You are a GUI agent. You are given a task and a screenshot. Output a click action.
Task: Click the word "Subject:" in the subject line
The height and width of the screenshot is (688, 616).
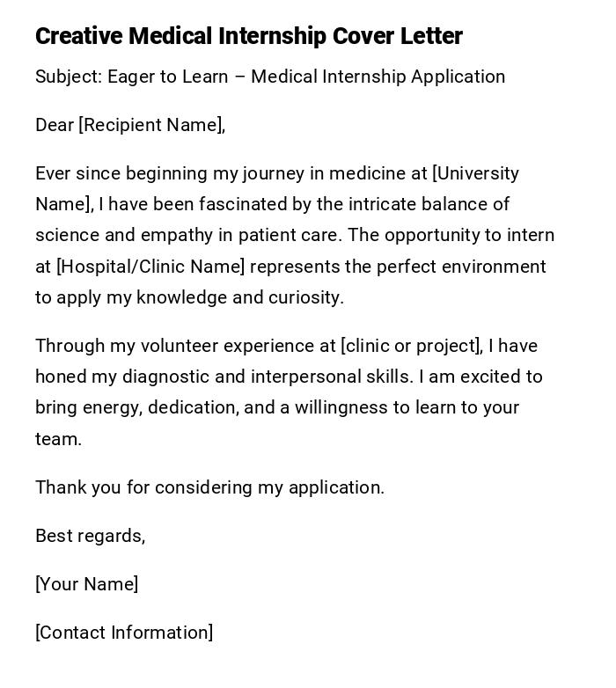point(69,77)
